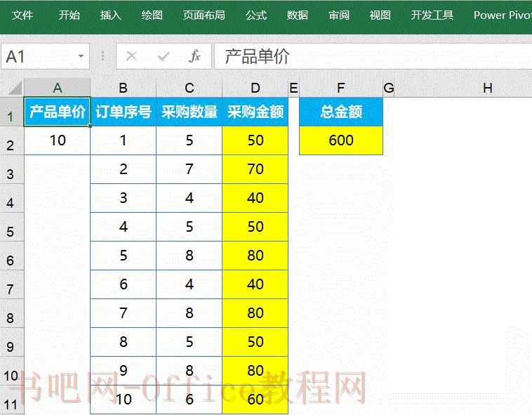Expand the Name Box dropdown arrow

tap(81, 56)
